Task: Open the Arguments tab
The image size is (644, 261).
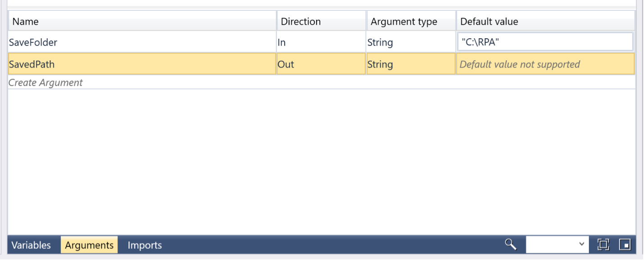Action: click(89, 245)
